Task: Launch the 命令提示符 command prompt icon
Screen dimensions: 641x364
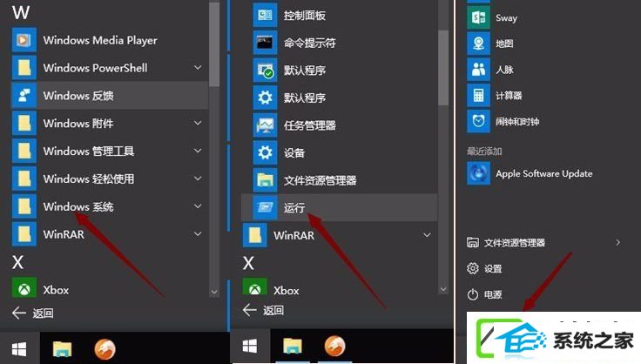Action: coord(265,43)
